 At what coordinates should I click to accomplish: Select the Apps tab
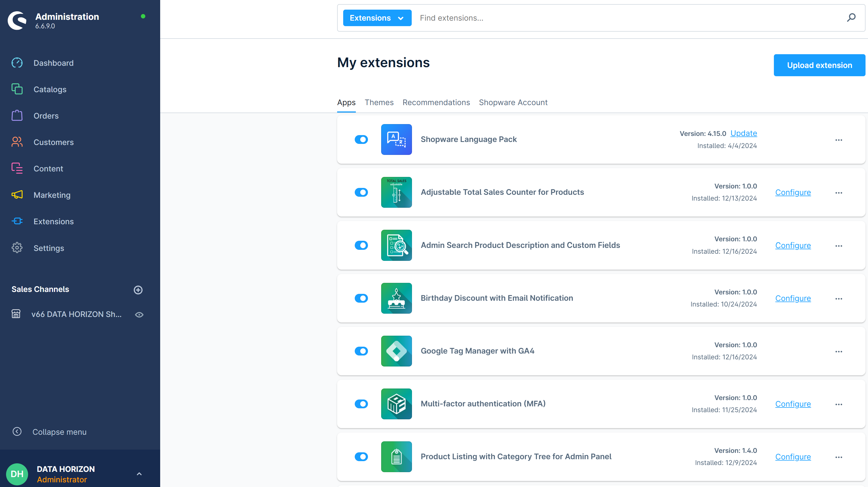346,102
